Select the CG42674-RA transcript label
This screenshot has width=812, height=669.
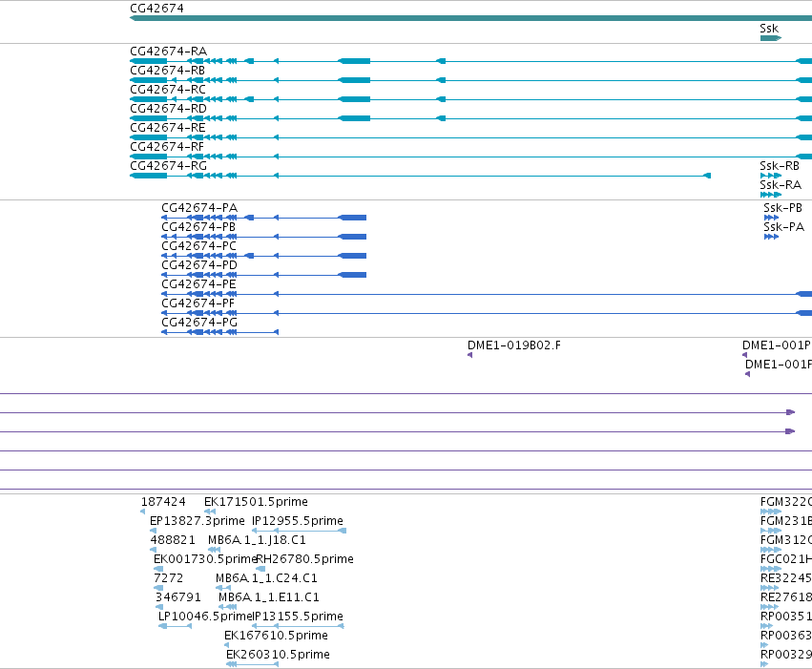point(168,52)
